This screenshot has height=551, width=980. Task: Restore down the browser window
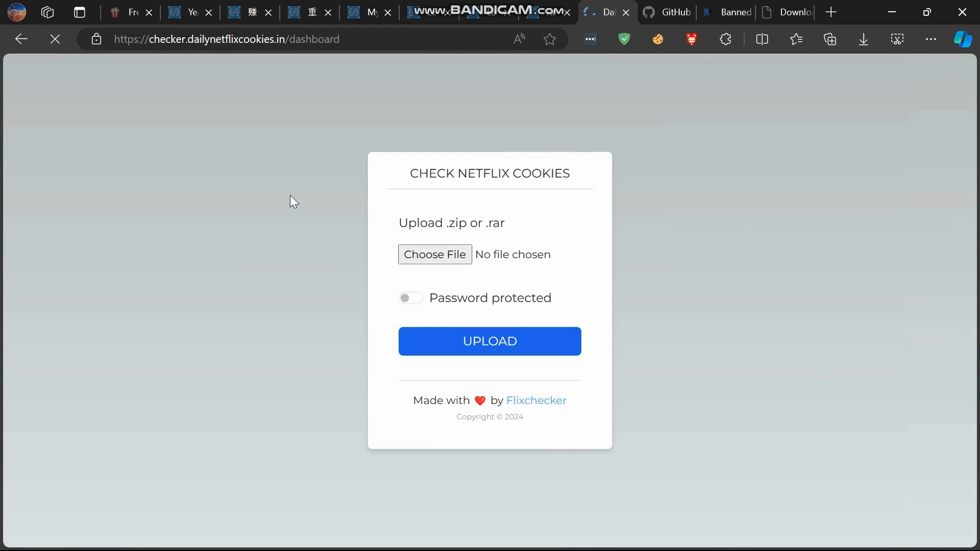pos(927,12)
